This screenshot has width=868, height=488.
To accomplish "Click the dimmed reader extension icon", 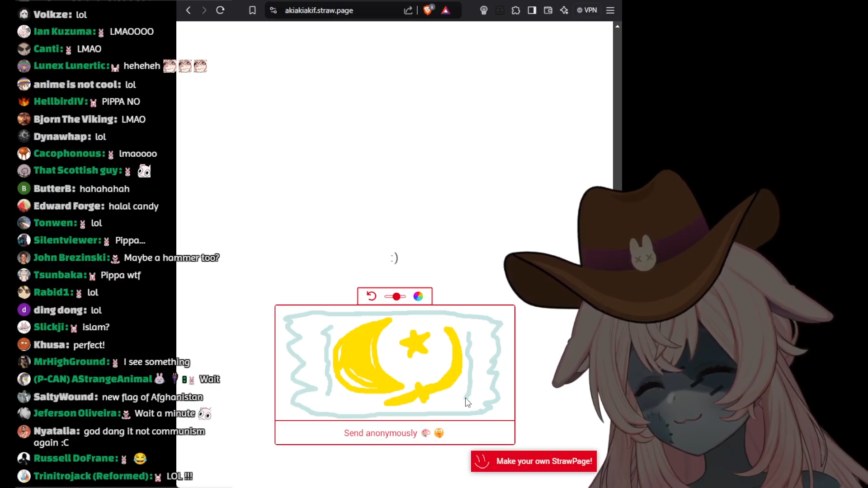I will (500, 10).
